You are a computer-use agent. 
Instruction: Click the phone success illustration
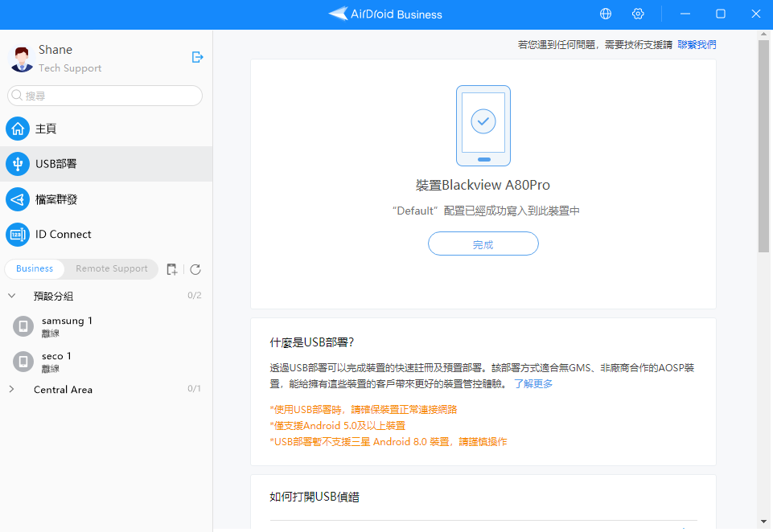click(483, 125)
